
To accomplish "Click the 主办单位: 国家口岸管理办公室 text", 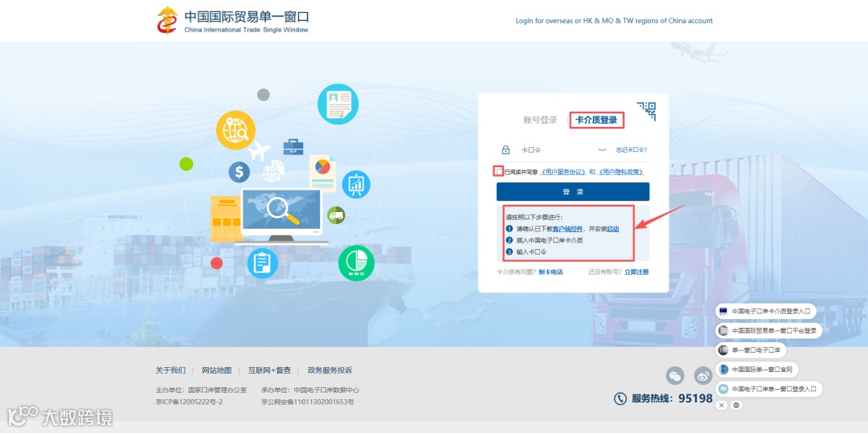I will pos(201,390).
